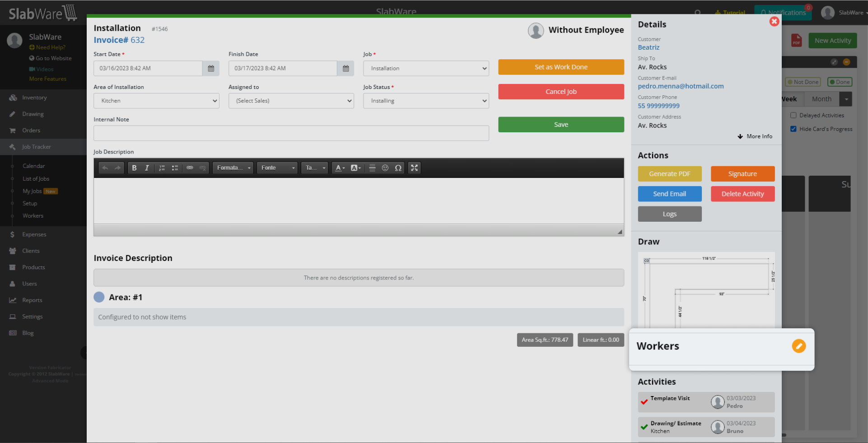
Task: Click Generate PDF in Actions
Action: [670, 174]
